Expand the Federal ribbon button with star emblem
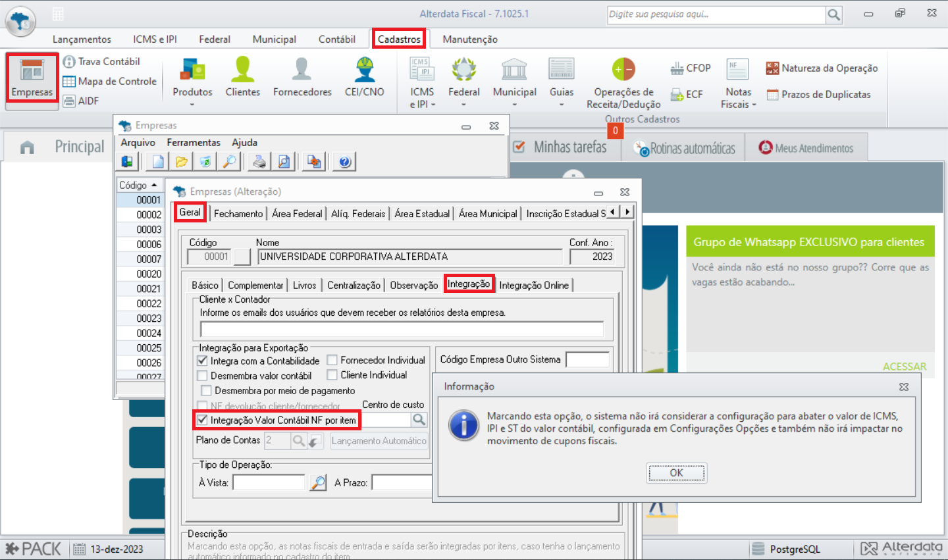The width and height of the screenshot is (948, 560). 464,83
